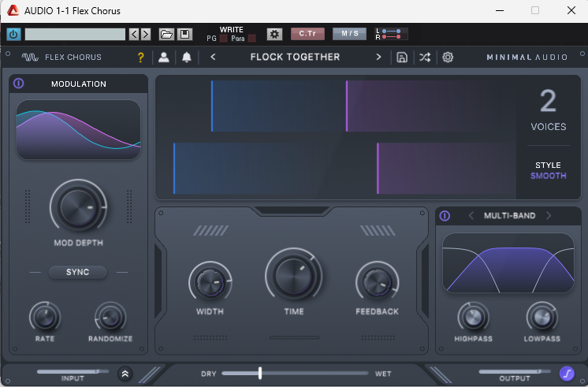Image resolution: width=588 pixels, height=387 pixels.
Task: Open the MULTI-BAND mode label
Action: [510, 216]
